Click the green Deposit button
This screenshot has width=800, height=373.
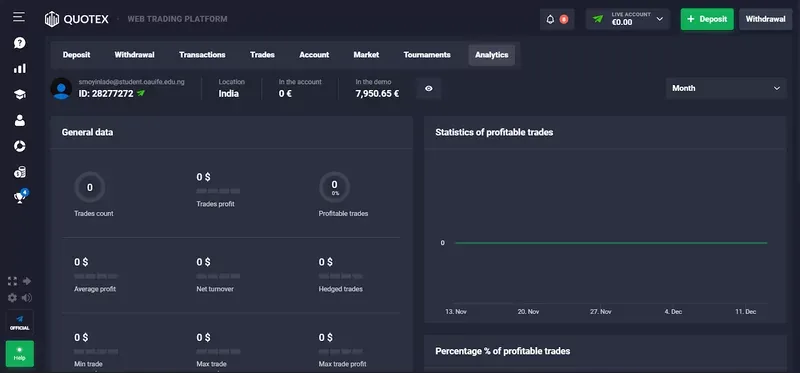(707, 19)
